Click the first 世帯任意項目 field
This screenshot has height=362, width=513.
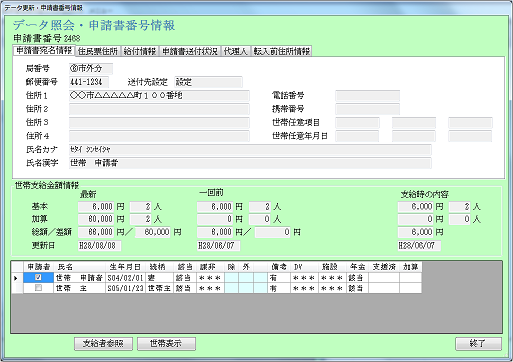tap(357, 123)
